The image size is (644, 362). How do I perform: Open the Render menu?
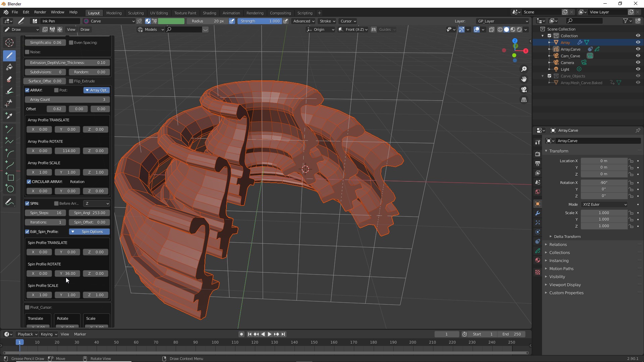point(40,12)
